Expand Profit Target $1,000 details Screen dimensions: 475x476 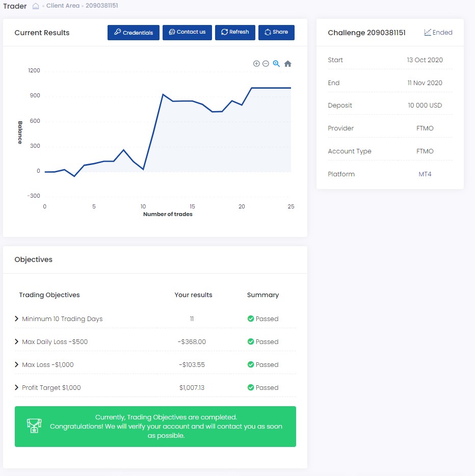[17, 388]
